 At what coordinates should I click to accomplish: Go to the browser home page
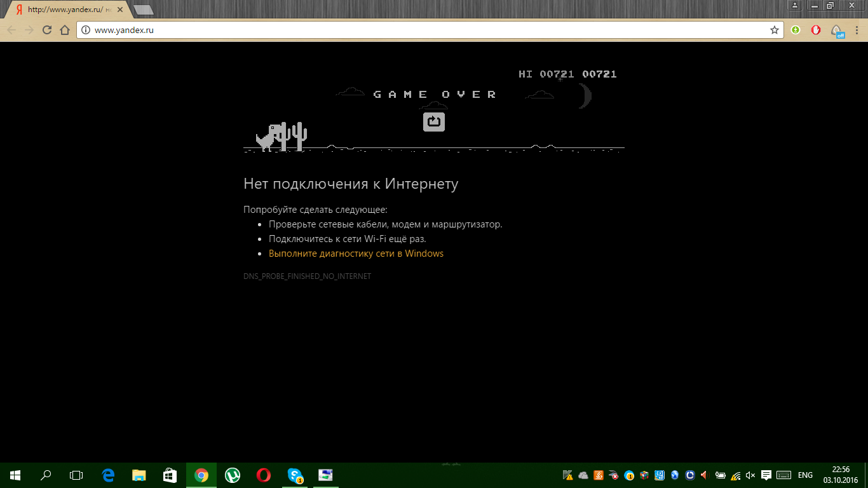(x=64, y=30)
